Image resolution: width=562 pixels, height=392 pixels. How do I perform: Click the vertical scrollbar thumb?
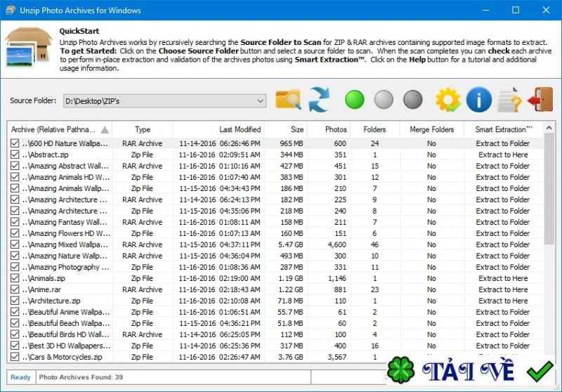pos(549,189)
